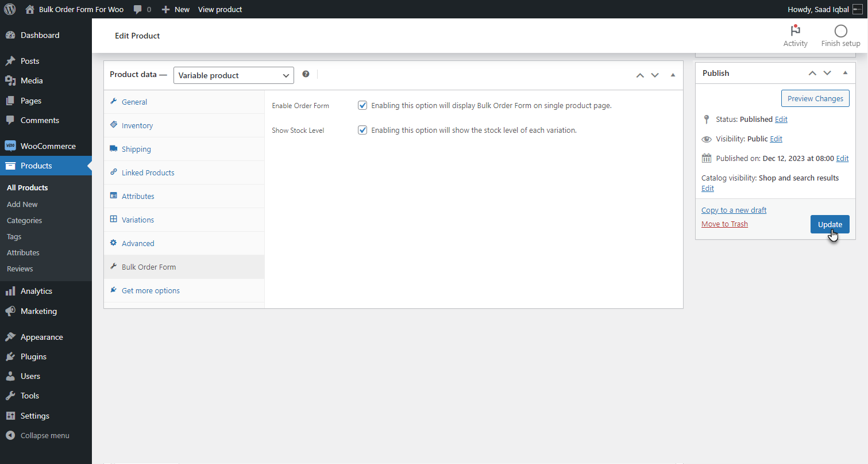Click the Appearance paintbrush icon

(10, 337)
